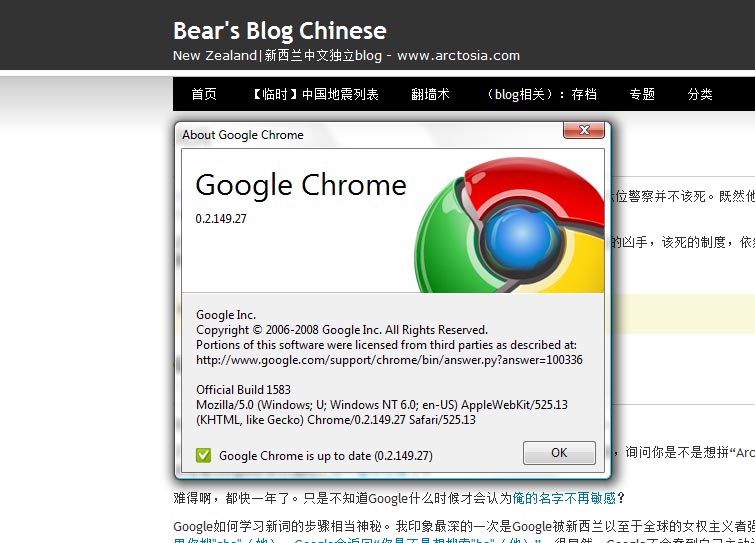Select the 翻墙术 navigation item

click(x=430, y=94)
